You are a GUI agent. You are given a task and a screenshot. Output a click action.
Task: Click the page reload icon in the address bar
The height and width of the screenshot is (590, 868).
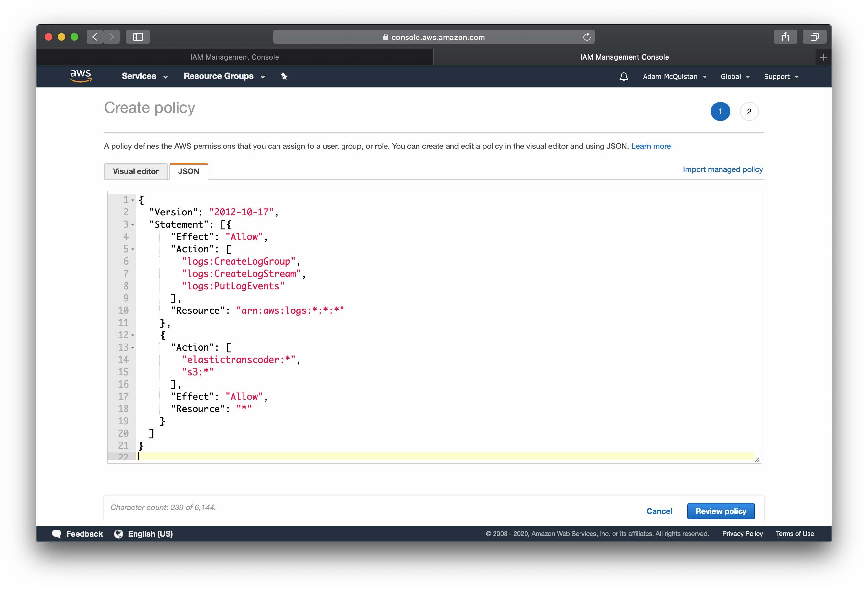586,37
